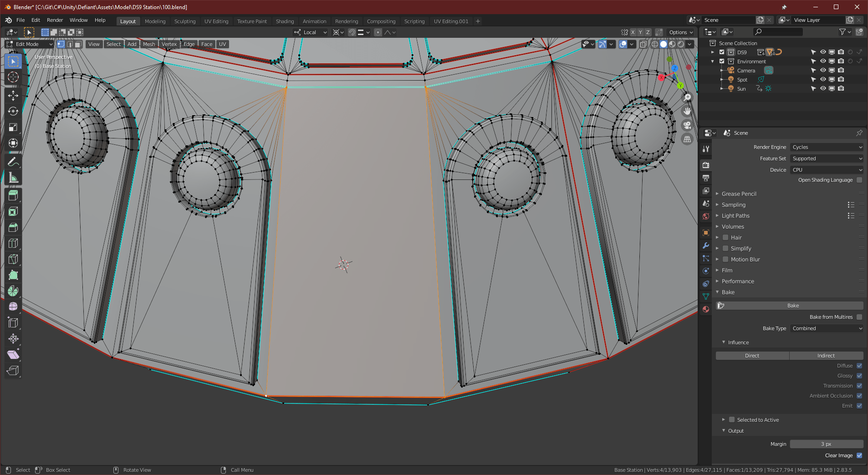Screen dimensions: 868x475
Task: Select the Extrude Region tool
Action: 13,195
